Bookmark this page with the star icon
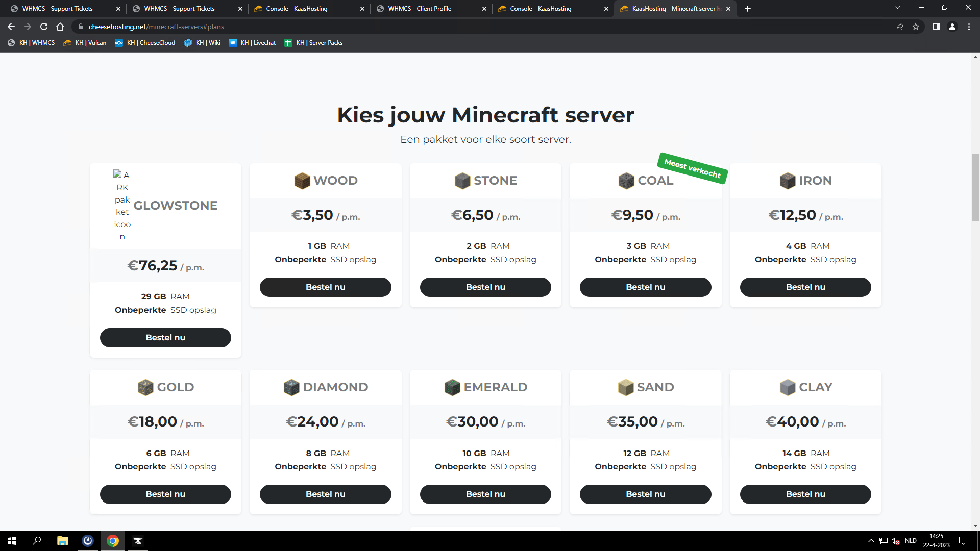The width and height of the screenshot is (980, 551). pyautogui.click(x=916, y=27)
